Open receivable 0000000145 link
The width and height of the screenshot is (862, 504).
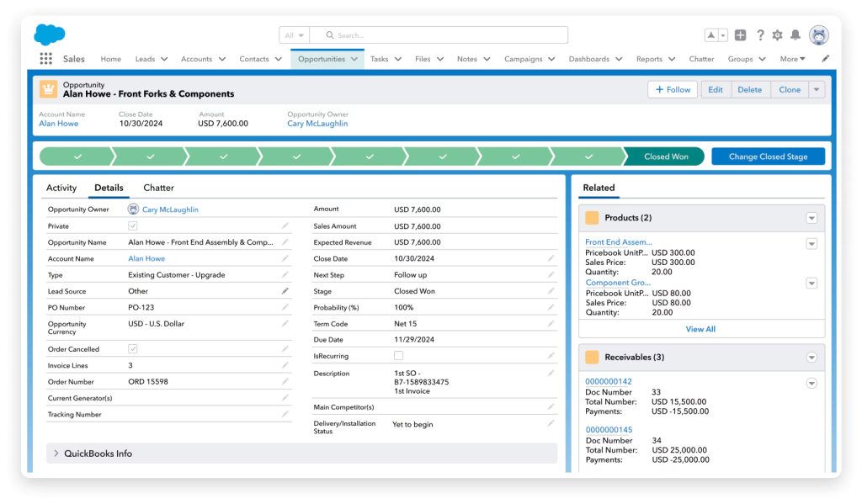click(609, 430)
